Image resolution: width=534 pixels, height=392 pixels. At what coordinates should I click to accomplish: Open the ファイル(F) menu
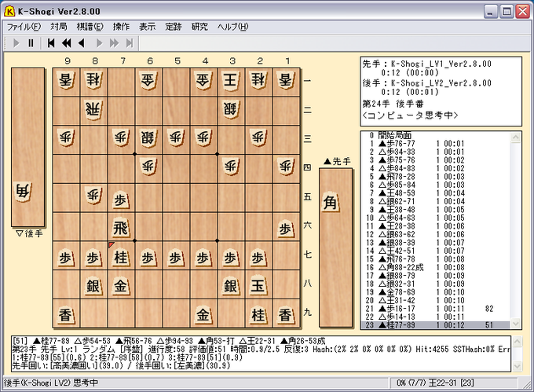click(24, 27)
